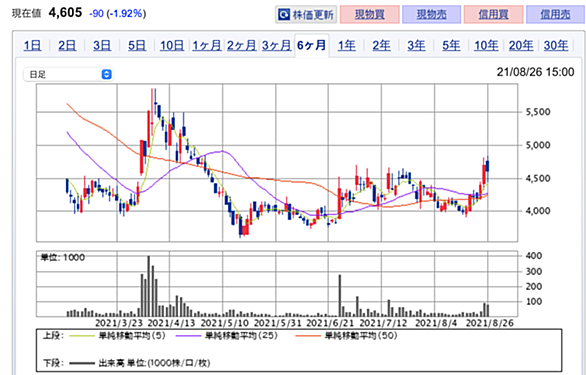Select the 10日 period tab
Screen dimensions: 586x375
172,46
